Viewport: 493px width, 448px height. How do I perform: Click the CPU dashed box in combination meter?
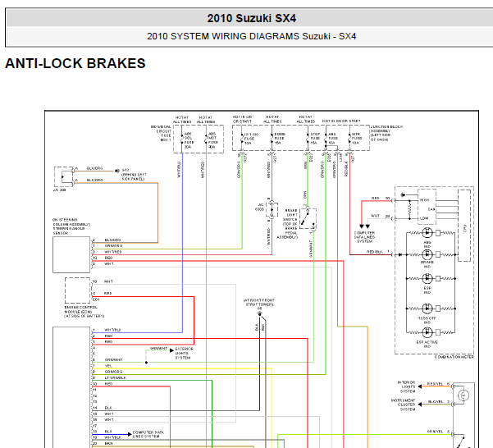(x=464, y=226)
